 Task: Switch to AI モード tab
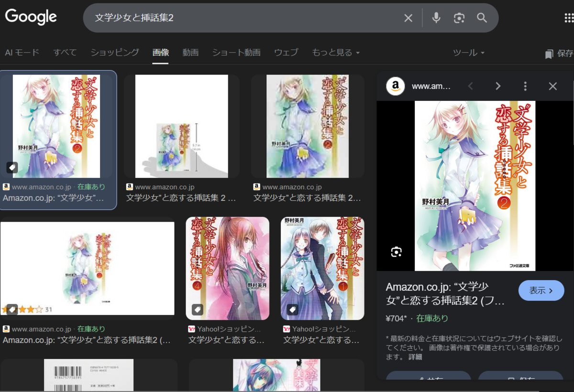[22, 53]
